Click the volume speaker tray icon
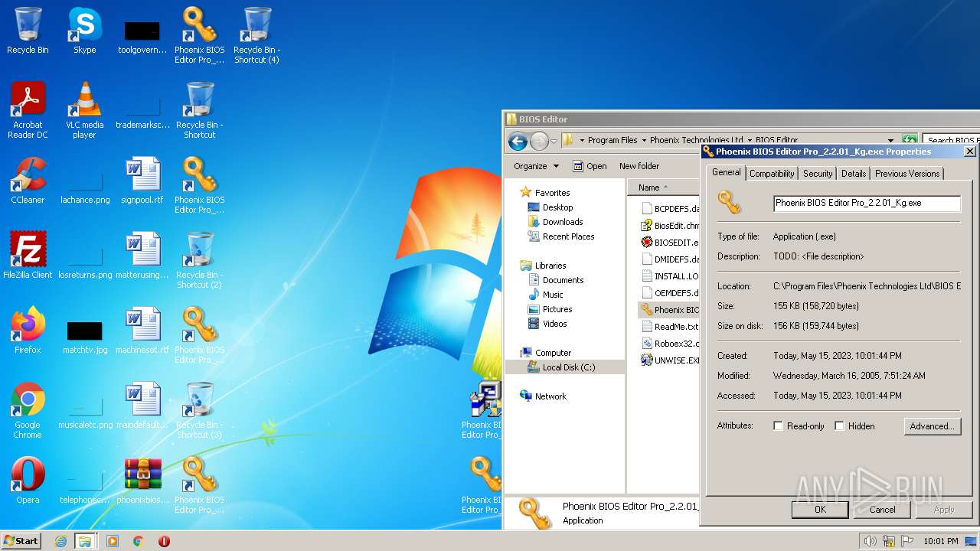The image size is (980, 551). click(870, 541)
